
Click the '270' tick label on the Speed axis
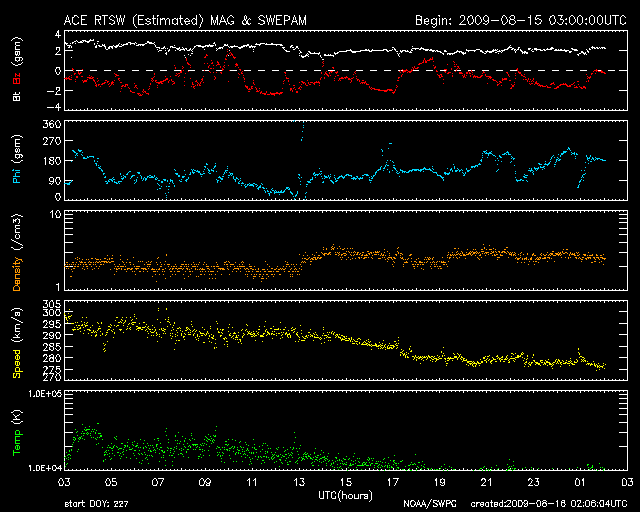click(52, 377)
